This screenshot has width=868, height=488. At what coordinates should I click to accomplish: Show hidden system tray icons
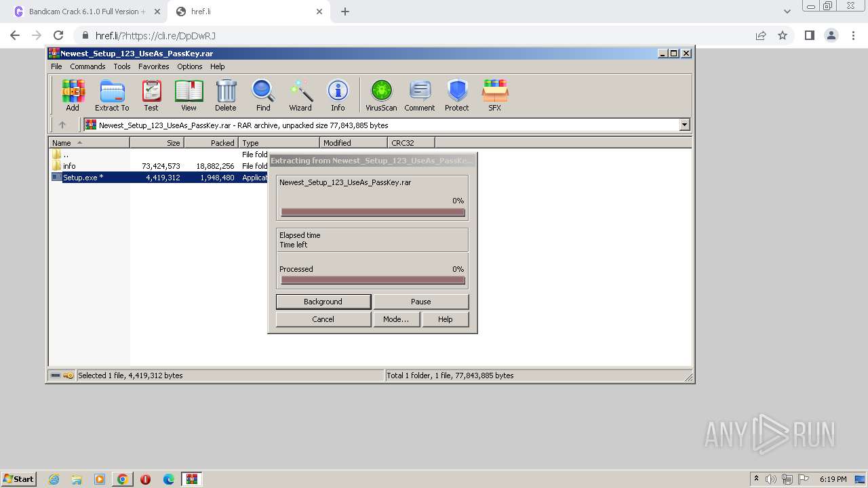[756, 479]
